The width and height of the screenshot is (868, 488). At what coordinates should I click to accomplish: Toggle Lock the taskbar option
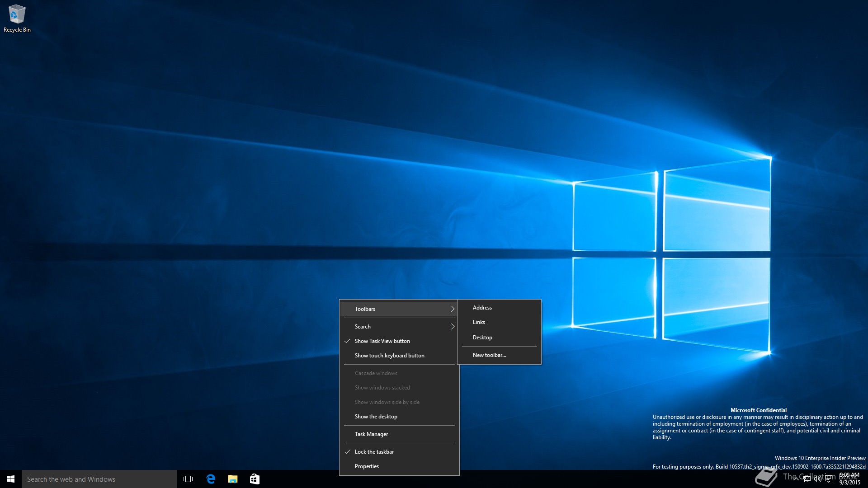pos(399,452)
